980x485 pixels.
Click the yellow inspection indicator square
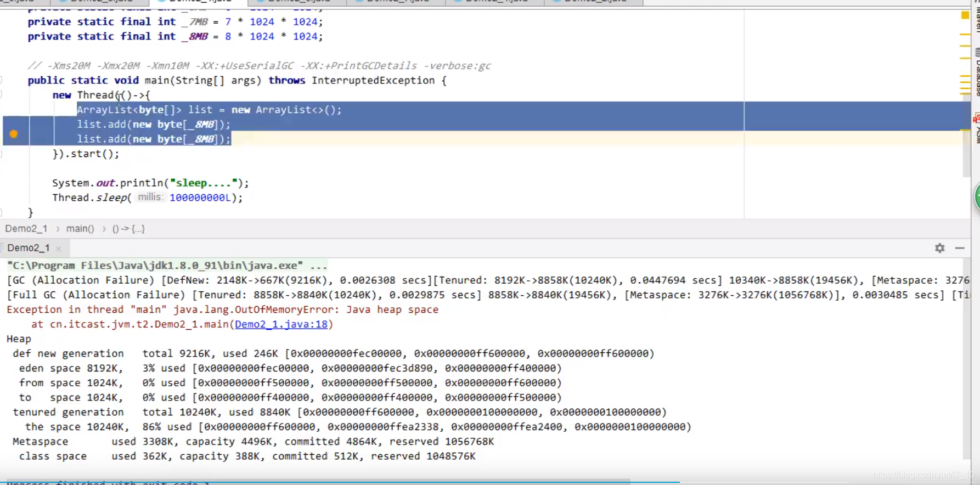point(965,15)
